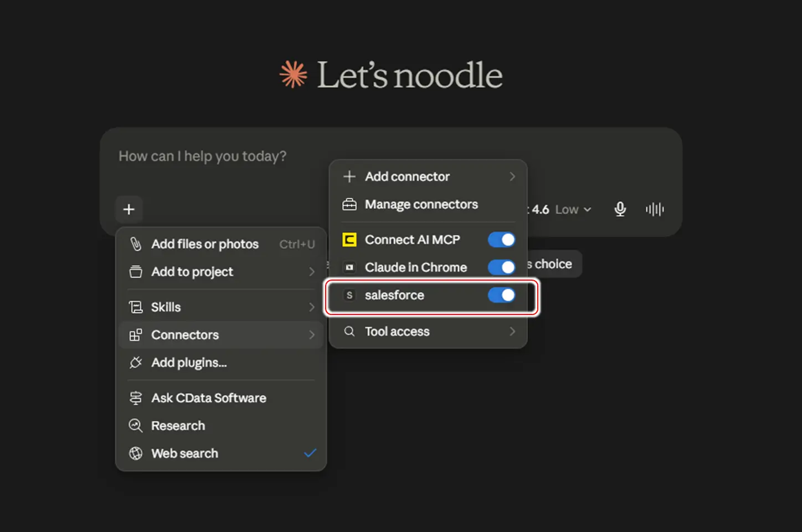The image size is (802, 532).
Task: Click the yellow Connect AI MCP logo
Action: (349, 240)
